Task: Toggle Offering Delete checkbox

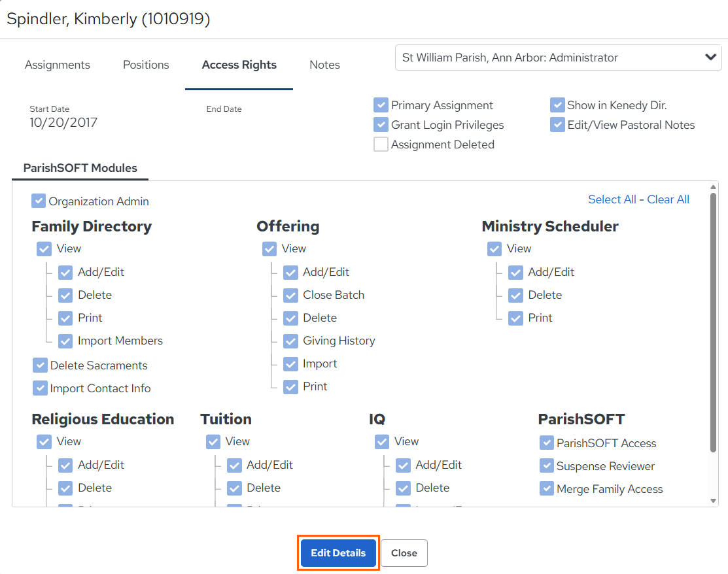Action: [x=290, y=318]
